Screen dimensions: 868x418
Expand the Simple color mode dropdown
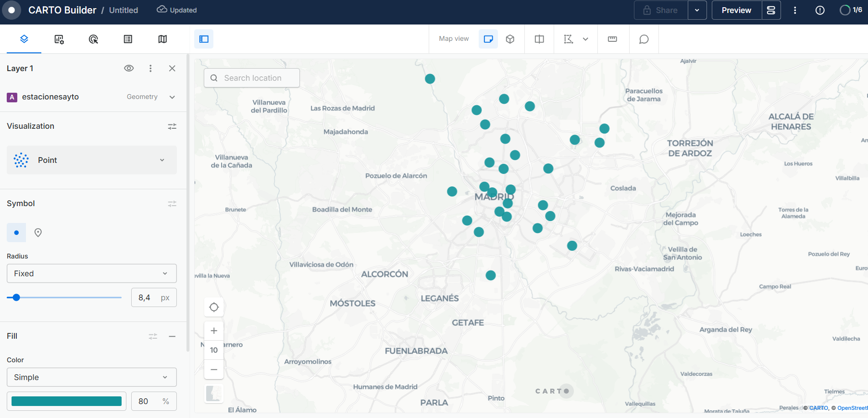point(92,377)
